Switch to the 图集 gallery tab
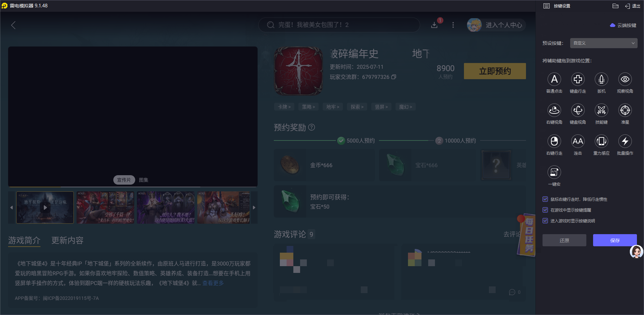This screenshot has width=644, height=315. click(144, 180)
